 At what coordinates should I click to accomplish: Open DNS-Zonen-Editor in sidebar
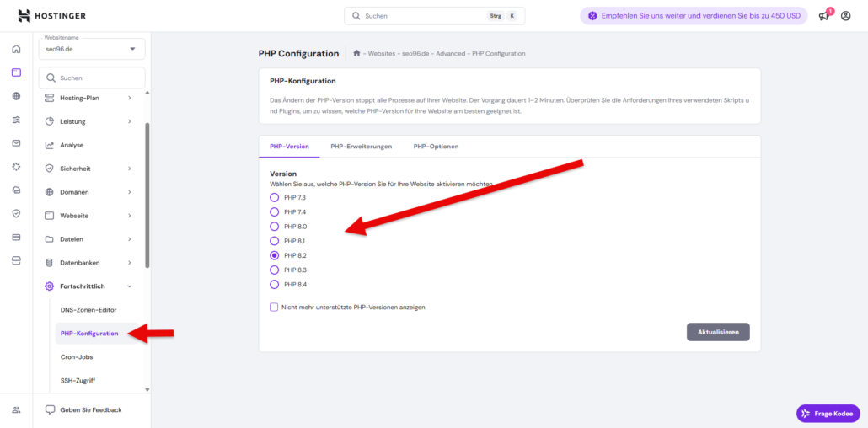(x=88, y=310)
